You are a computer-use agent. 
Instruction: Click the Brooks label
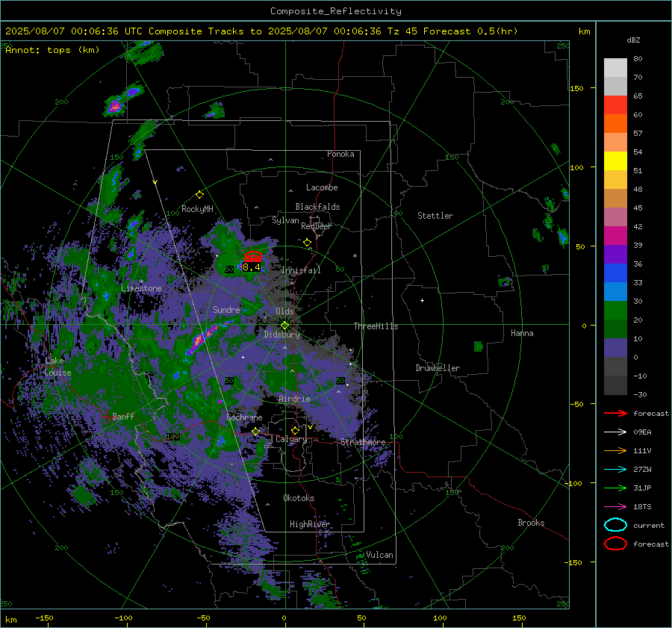pyautogui.click(x=531, y=523)
